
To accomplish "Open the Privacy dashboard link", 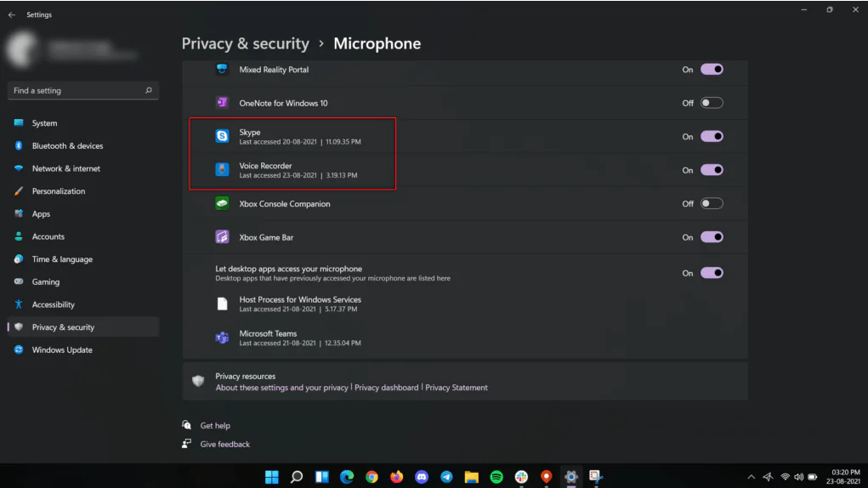I will [387, 388].
